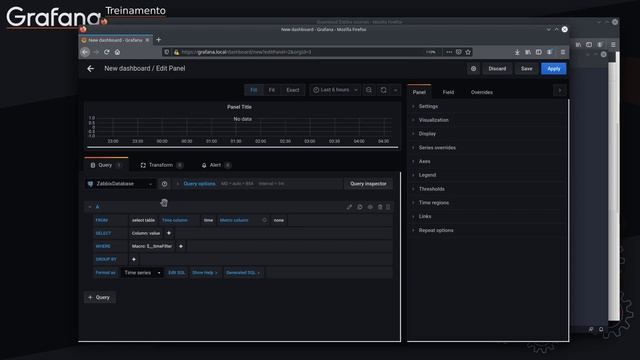Expand the Display section

(x=427, y=134)
